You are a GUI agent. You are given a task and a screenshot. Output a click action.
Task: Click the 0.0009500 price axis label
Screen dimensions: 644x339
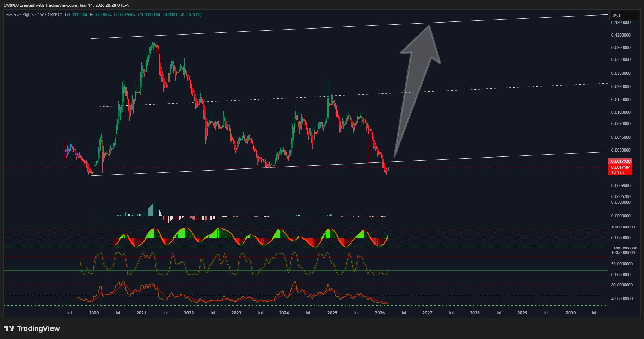coord(621,186)
